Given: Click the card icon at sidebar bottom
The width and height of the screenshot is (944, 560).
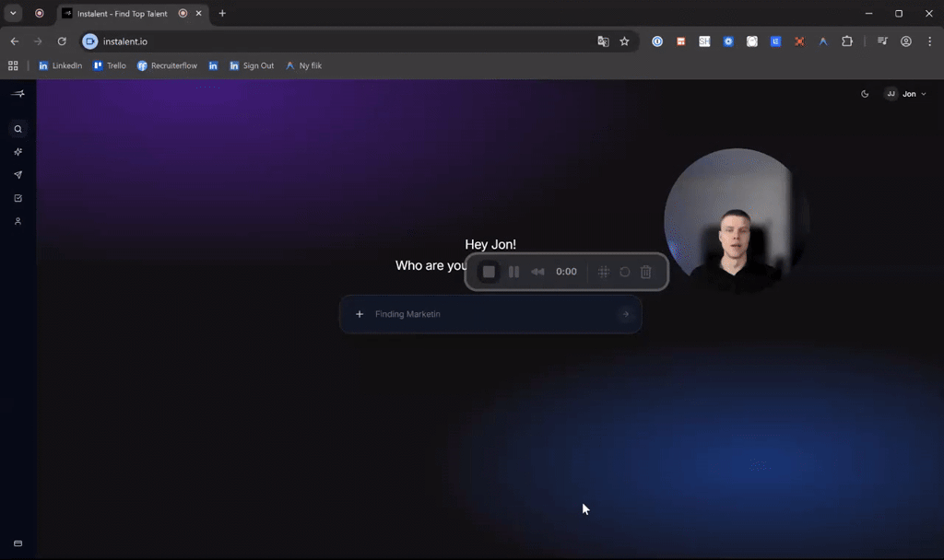Looking at the screenshot, I should 18,543.
